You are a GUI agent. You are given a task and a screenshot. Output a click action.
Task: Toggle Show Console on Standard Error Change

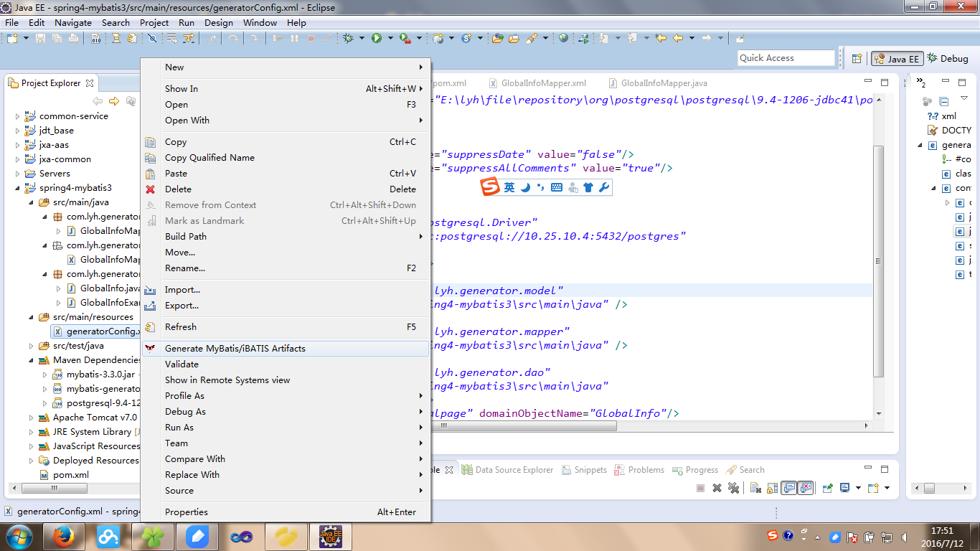click(x=806, y=488)
